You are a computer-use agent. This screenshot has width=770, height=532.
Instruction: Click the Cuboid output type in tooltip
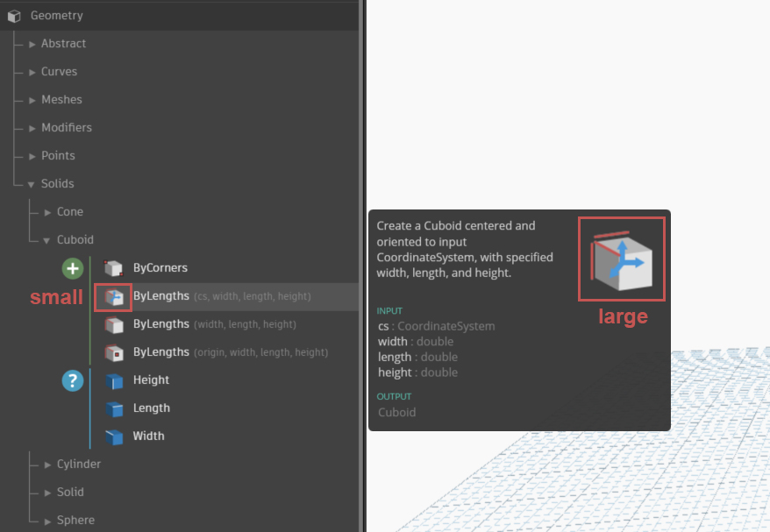click(x=396, y=412)
